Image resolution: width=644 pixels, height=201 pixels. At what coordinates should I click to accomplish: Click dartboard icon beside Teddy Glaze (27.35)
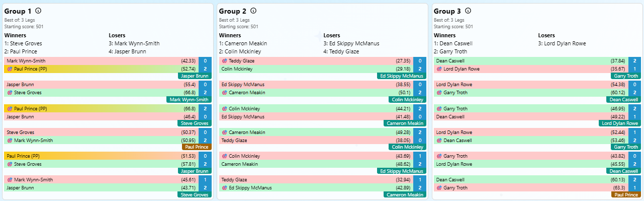(224, 60)
